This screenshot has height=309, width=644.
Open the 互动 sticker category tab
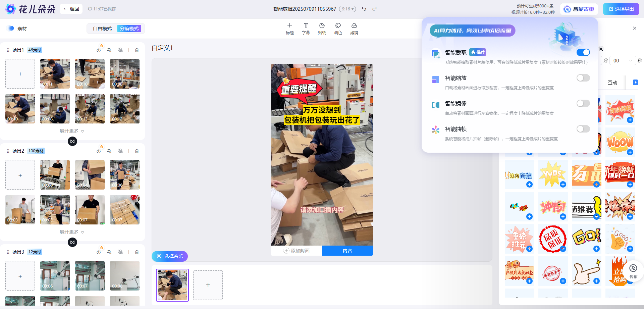(612, 83)
